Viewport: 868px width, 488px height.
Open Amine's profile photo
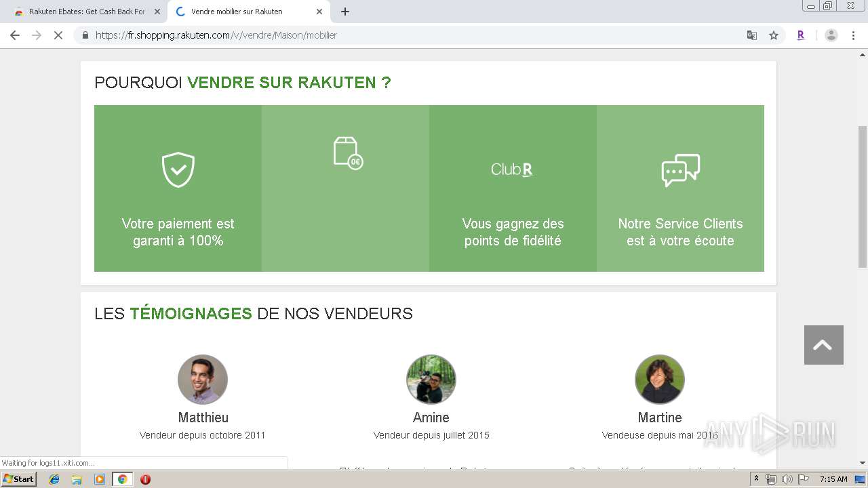pyautogui.click(x=431, y=380)
